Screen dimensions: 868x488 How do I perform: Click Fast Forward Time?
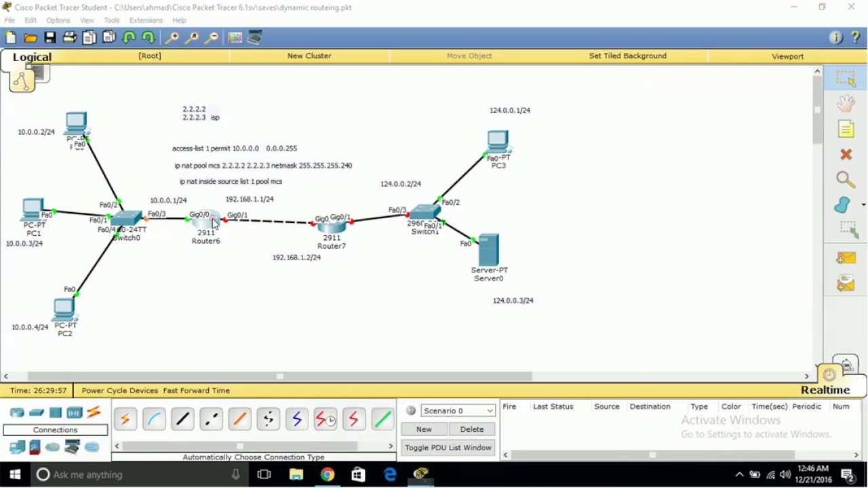coord(196,390)
